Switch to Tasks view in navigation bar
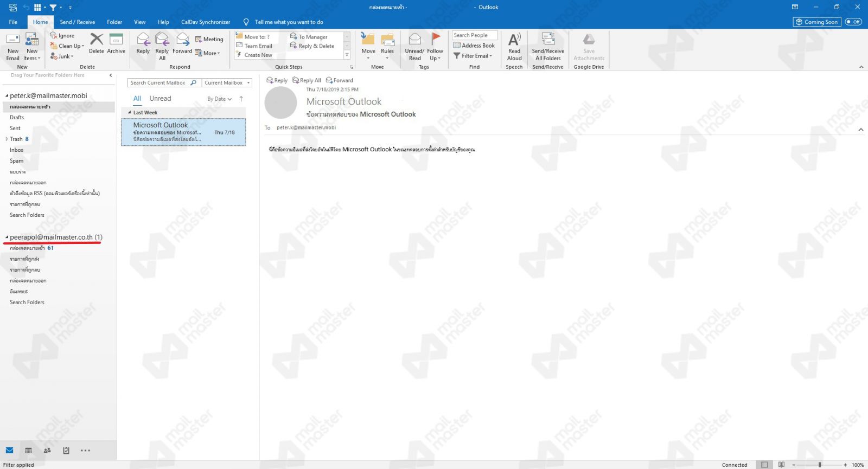Image resolution: width=868 pixels, height=469 pixels. [x=66, y=450]
